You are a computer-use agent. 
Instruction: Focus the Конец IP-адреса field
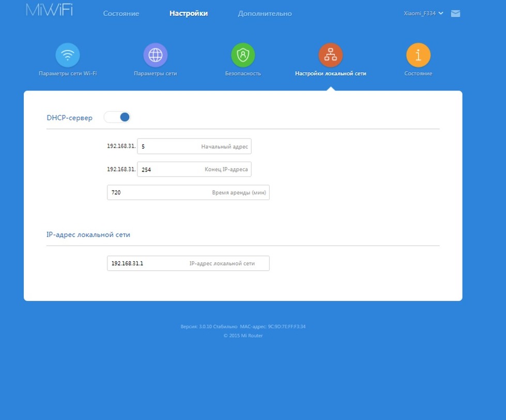[194, 169]
